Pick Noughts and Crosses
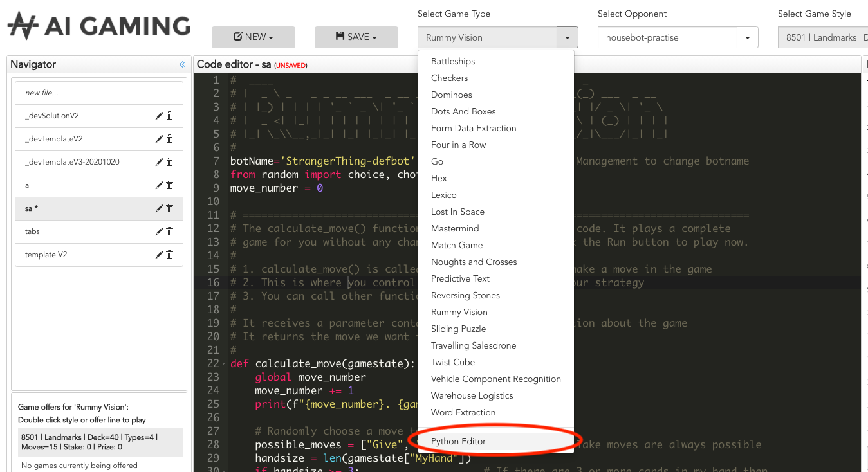868x472 pixels. click(495, 262)
